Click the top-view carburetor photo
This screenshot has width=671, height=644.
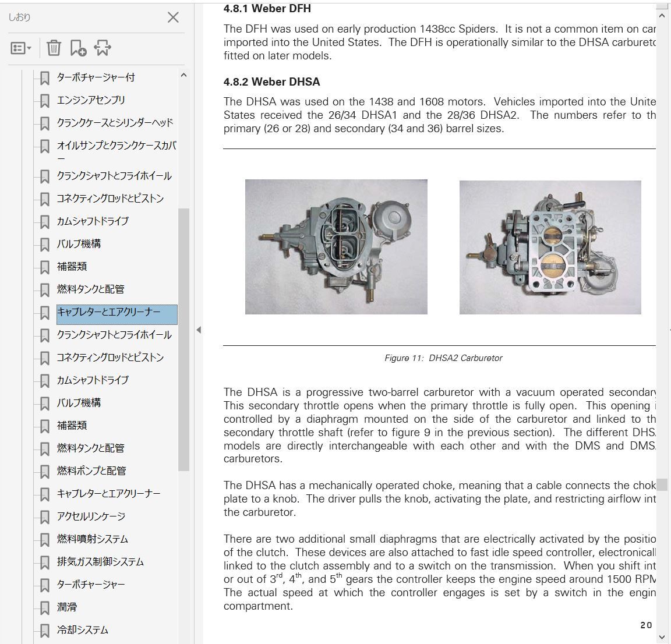(336, 247)
